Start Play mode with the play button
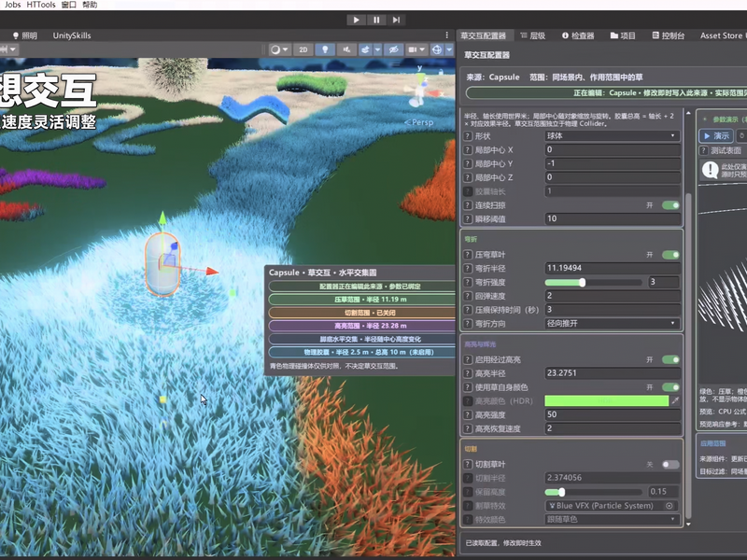This screenshot has height=560, width=747. click(x=356, y=20)
